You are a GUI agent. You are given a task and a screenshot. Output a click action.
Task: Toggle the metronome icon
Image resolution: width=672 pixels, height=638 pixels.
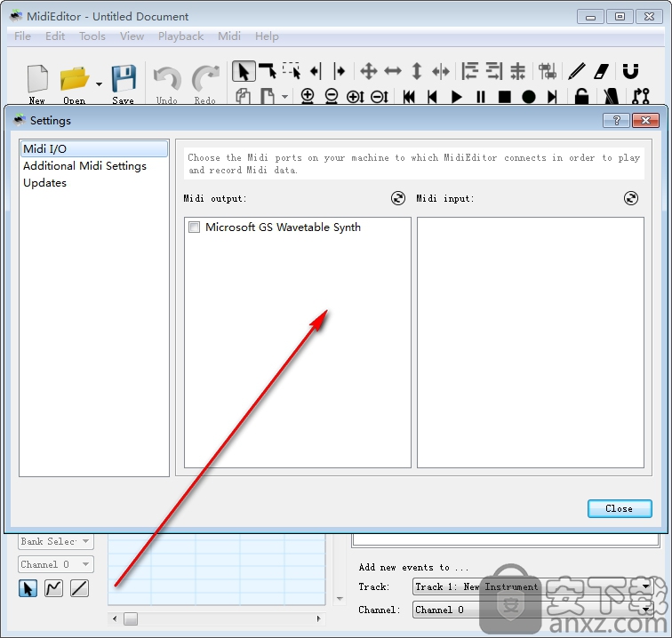pyautogui.click(x=612, y=96)
